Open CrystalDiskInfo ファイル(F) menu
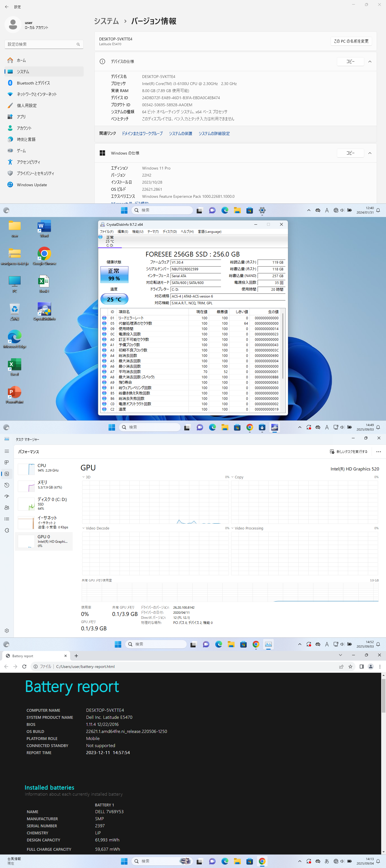The image size is (386, 868). tap(107, 231)
